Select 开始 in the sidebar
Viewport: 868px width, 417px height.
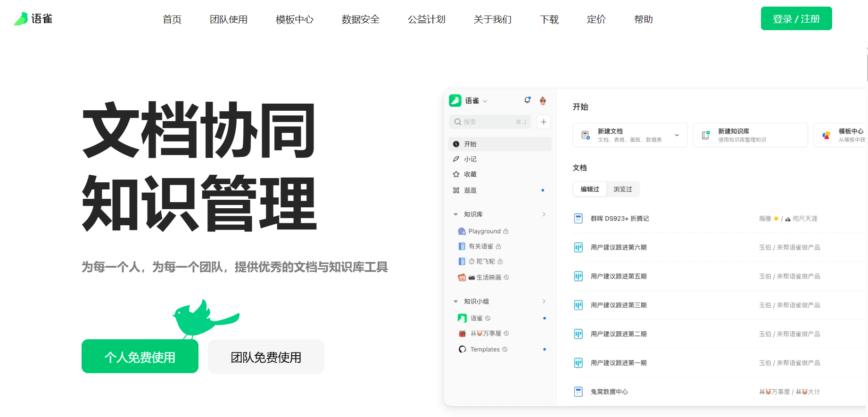tap(500, 144)
